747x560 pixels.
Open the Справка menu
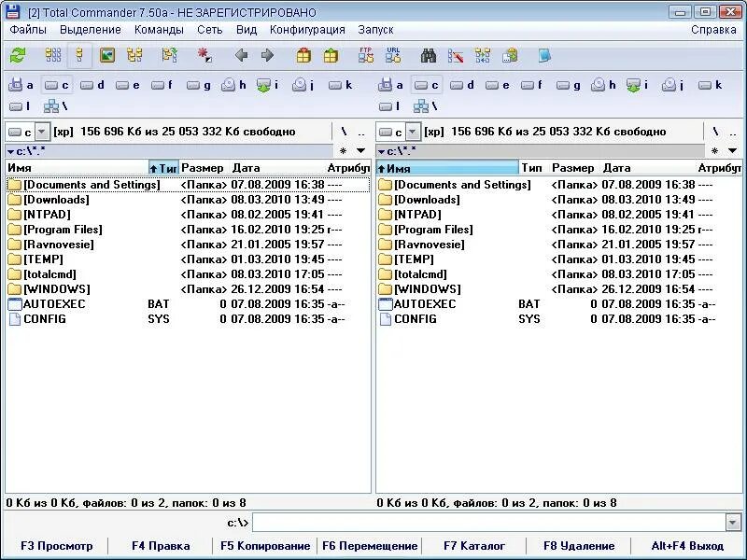tap(713, 30)
